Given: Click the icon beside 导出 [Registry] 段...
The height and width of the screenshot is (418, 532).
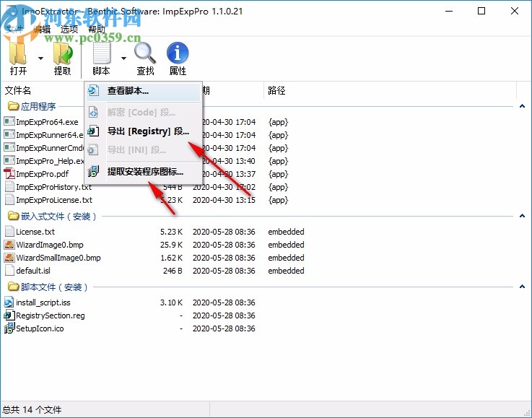Looking at the screenshot, I should 93,131.
